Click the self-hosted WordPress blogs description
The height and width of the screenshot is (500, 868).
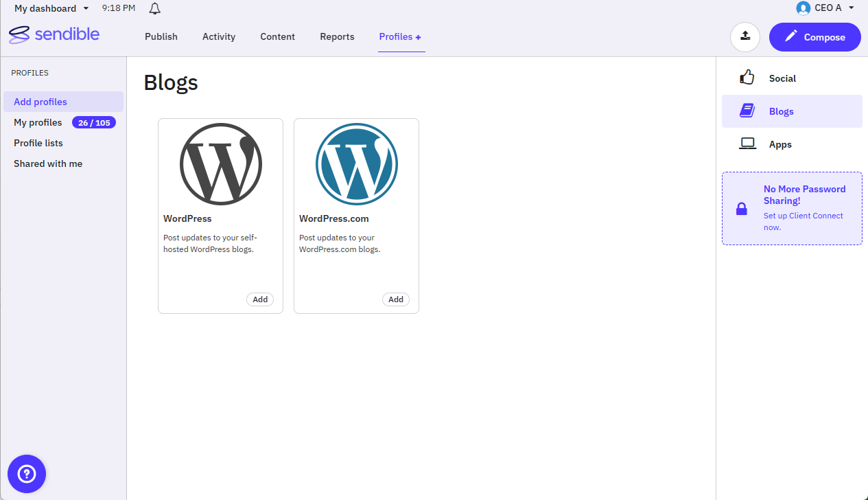(211, 243)
